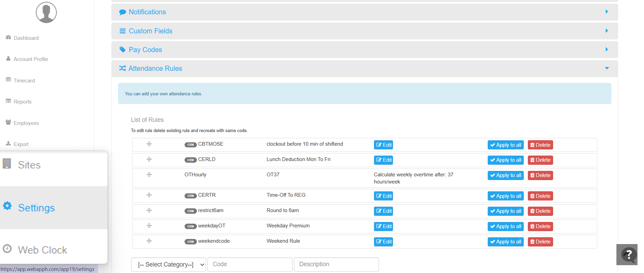644x273 pixels.
Task: Apply weekdayOT rule to all
Action: coord(505,226)
